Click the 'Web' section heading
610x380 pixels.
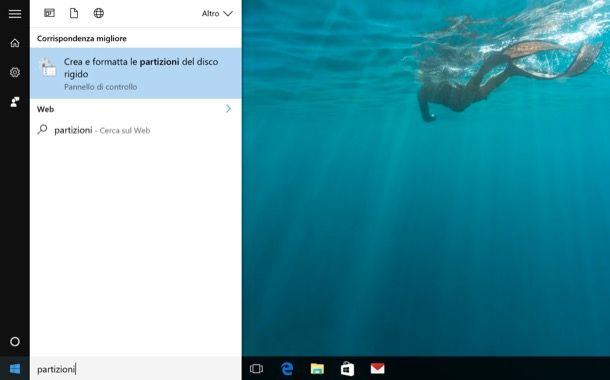click(x=46, y=109)
